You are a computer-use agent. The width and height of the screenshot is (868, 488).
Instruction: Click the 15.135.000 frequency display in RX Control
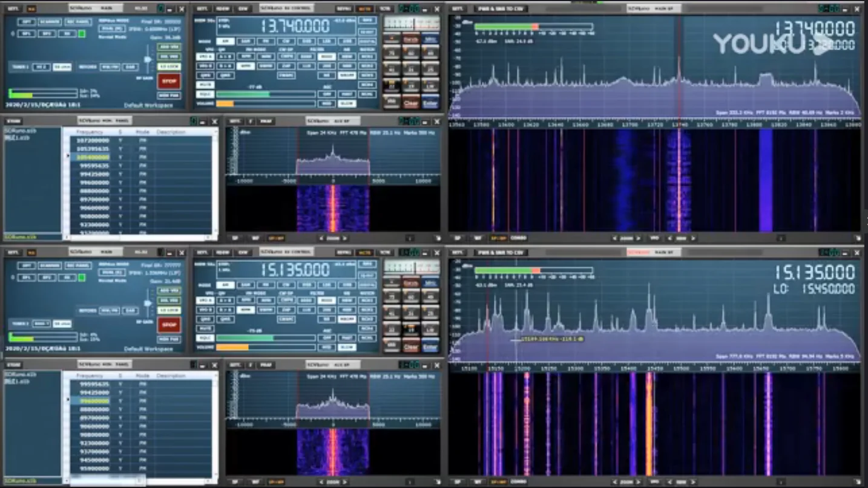pyautogui.click(x=295, y=270)
